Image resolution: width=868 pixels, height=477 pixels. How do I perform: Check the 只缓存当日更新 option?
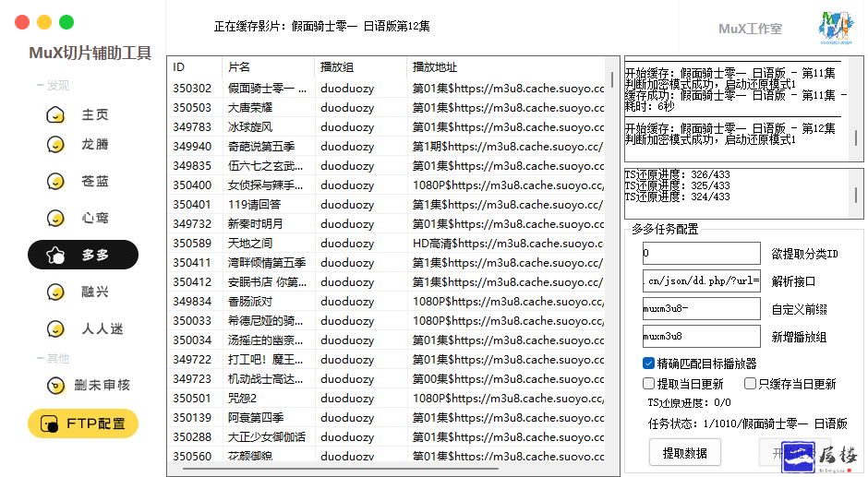(751, 384)
